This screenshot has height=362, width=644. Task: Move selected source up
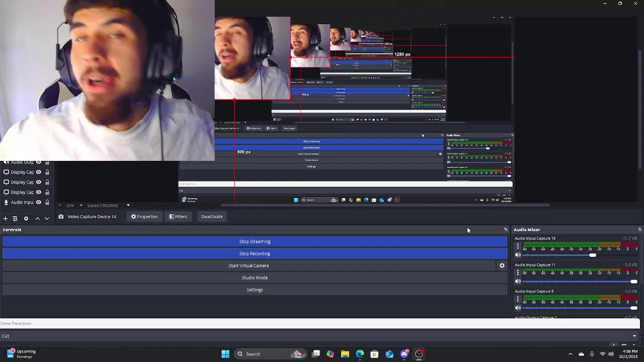[37, 218]
